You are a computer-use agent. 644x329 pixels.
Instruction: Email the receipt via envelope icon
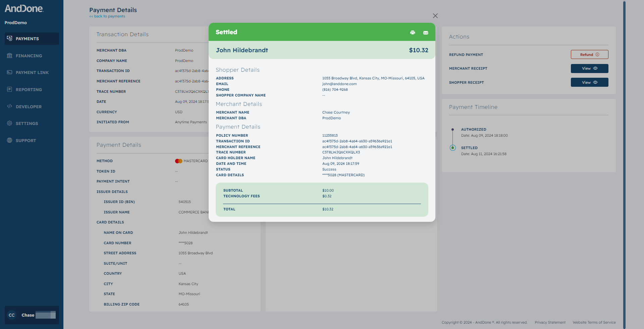[x=426, y=33]
